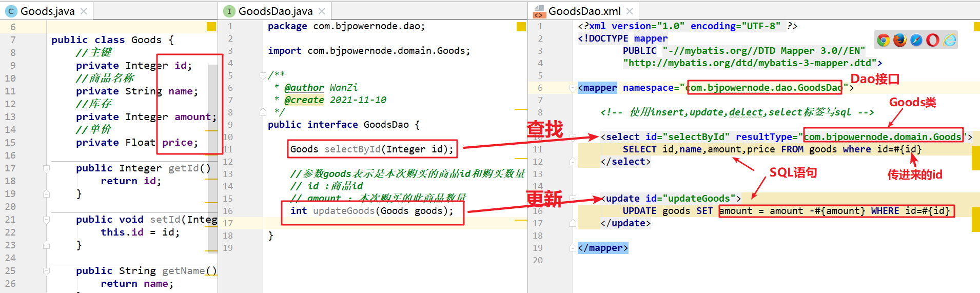The height and width of the screenshot is (293, 980).
Task: Switch to the GoodsDao.xml tab
Action: pyautogui.click(x=584, y=11)
